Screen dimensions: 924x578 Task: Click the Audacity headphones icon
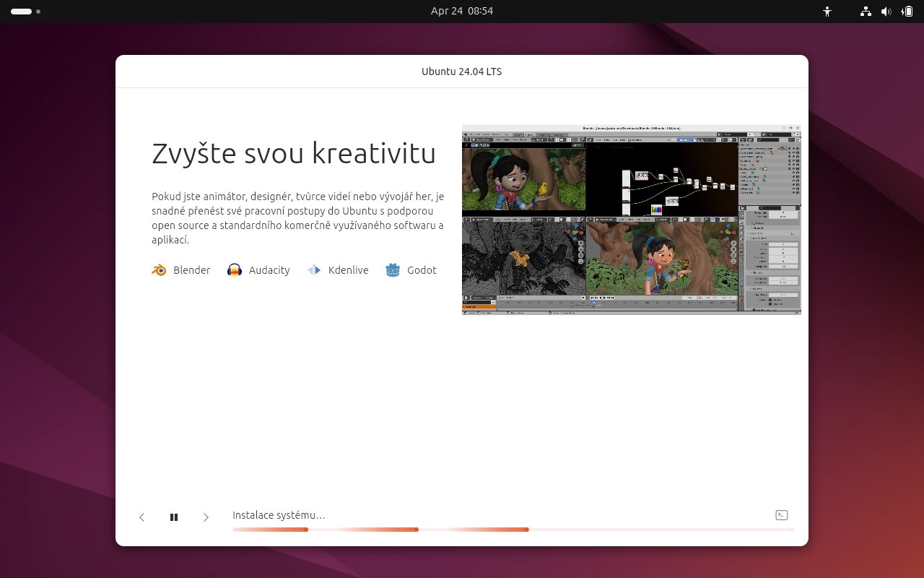pyautogui.click(x=235, y=270)
